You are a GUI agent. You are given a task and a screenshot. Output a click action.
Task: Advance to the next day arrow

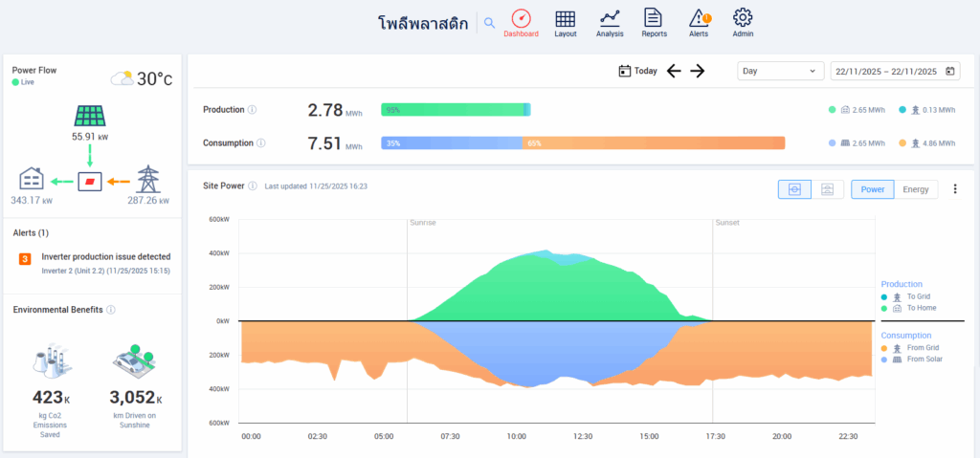(x=698, y=71)
